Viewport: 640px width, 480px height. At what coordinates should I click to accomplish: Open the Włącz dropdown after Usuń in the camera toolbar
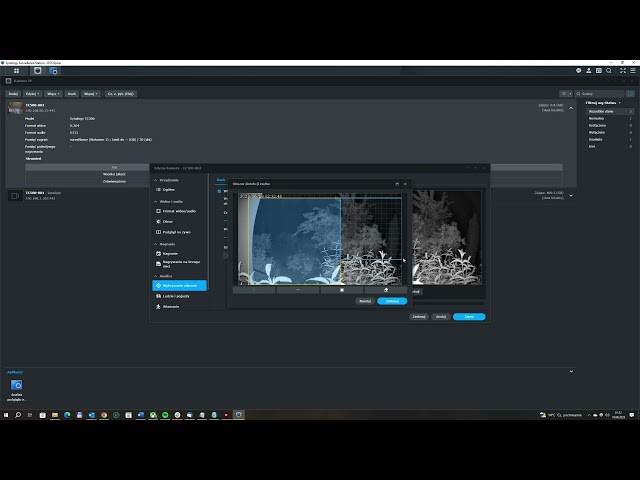(x=90, y=94)
